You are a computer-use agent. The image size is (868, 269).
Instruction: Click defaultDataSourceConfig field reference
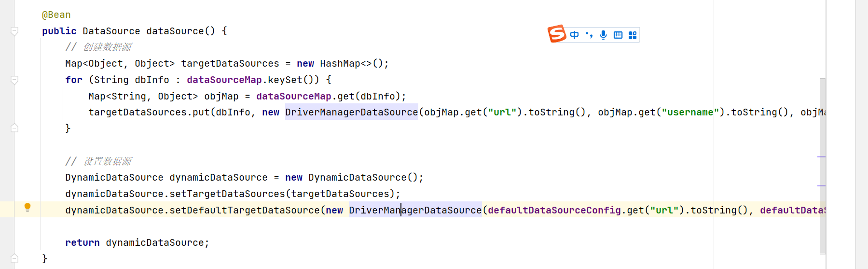pyautogui.click(x=554, y=210)
